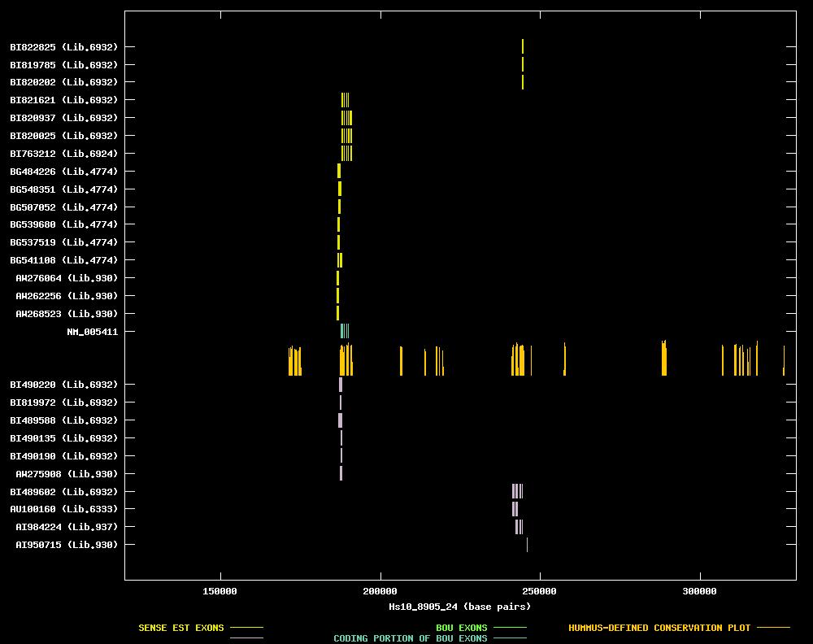This screenshot has height=644, width=813.
Task: Select the AW268523 (Lib.930) row label
Action: click(67, 314)
